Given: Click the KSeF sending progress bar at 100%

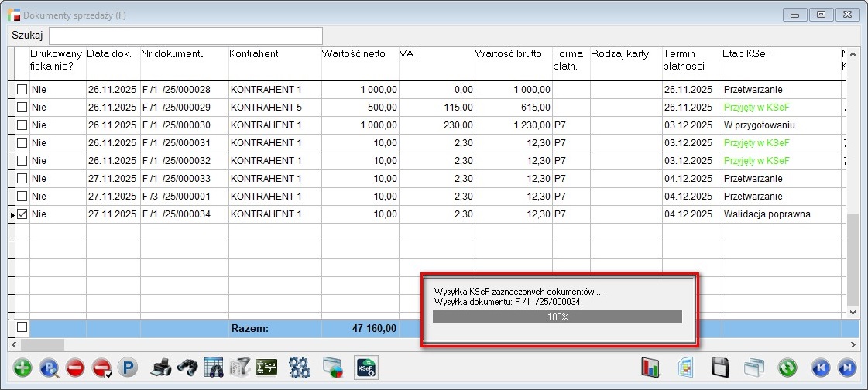Looking at the screenshot, I should (x=557, y=316).
